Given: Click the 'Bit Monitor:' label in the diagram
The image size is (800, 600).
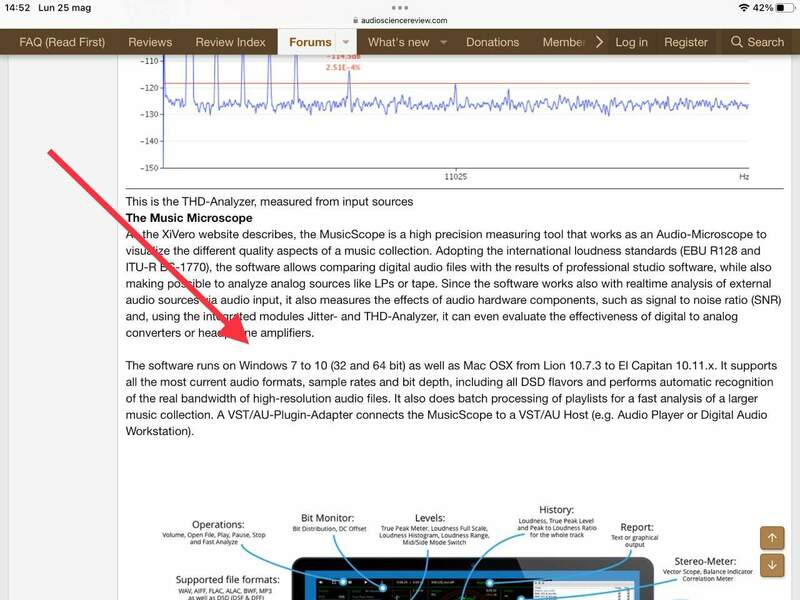Looking at the screenshot, I should (328, 518).
